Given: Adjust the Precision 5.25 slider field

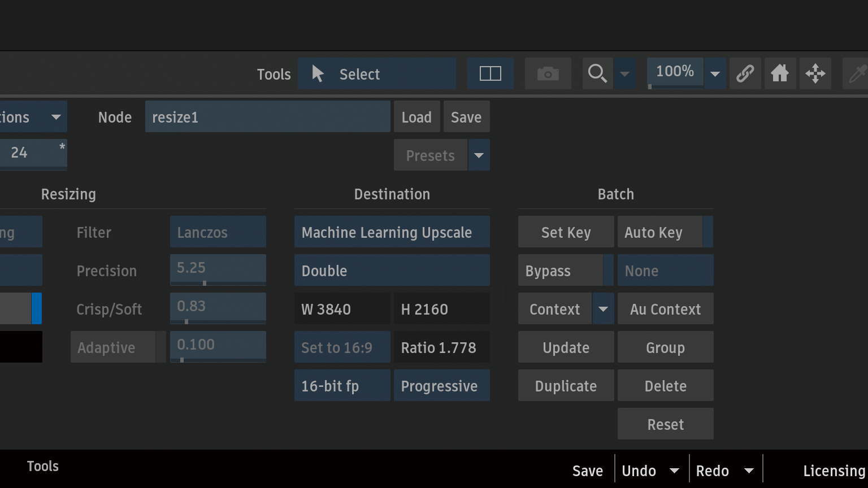Looking at the screenshot, I should click(218, 269).
